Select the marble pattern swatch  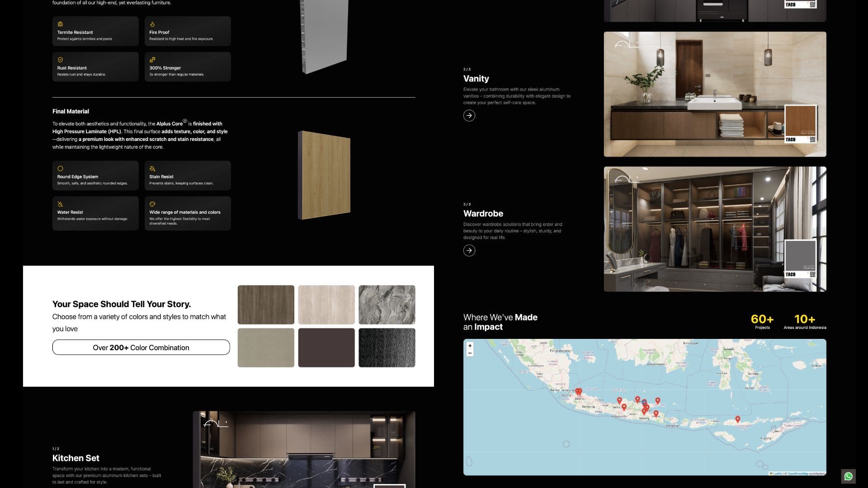[x=387, y=305]
